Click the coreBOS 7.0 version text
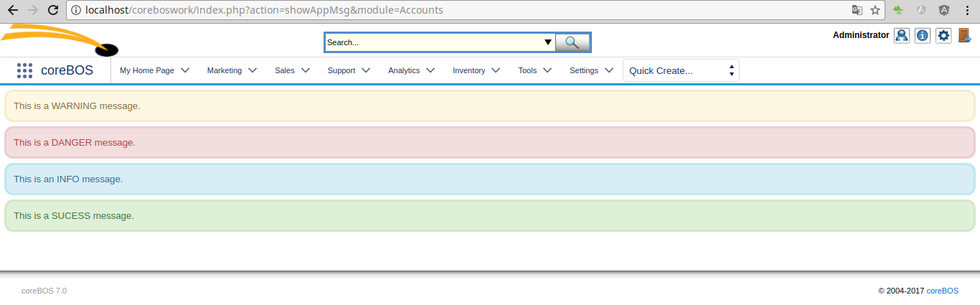This screenshot has width=980, height=305. [44, 291]
